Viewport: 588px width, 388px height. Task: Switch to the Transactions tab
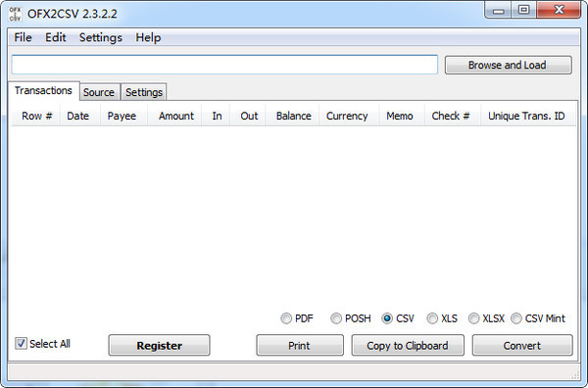tap(43, 91)
